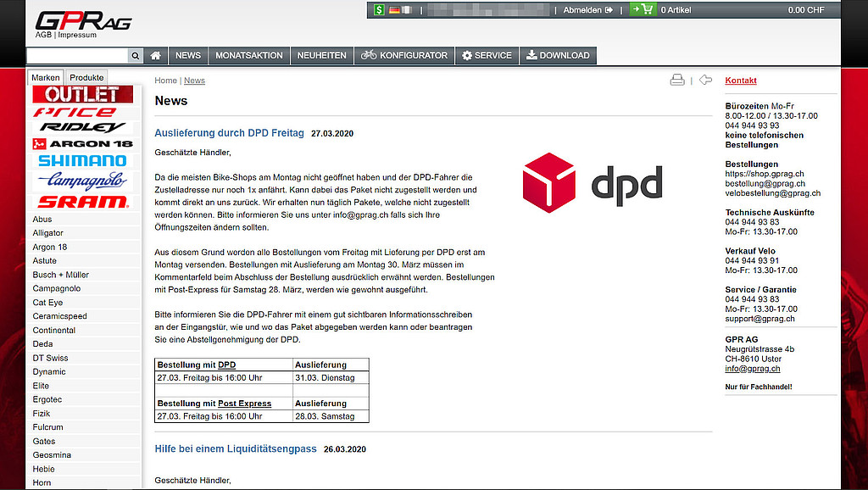The width and height of the screenshot is (868, 490).
Task: Open the Kontakt link in right sidebar
Action: (741, 81)
